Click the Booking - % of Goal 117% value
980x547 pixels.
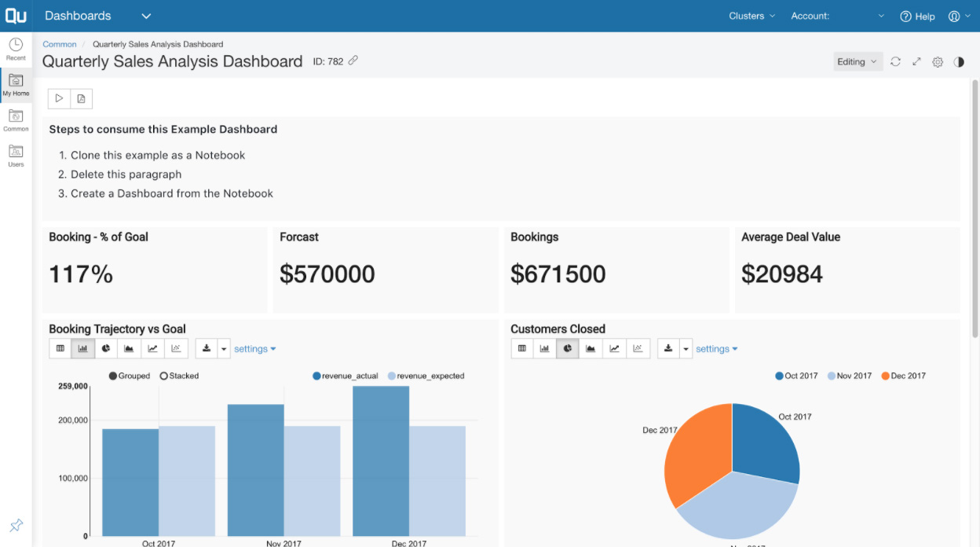[81, 273]
